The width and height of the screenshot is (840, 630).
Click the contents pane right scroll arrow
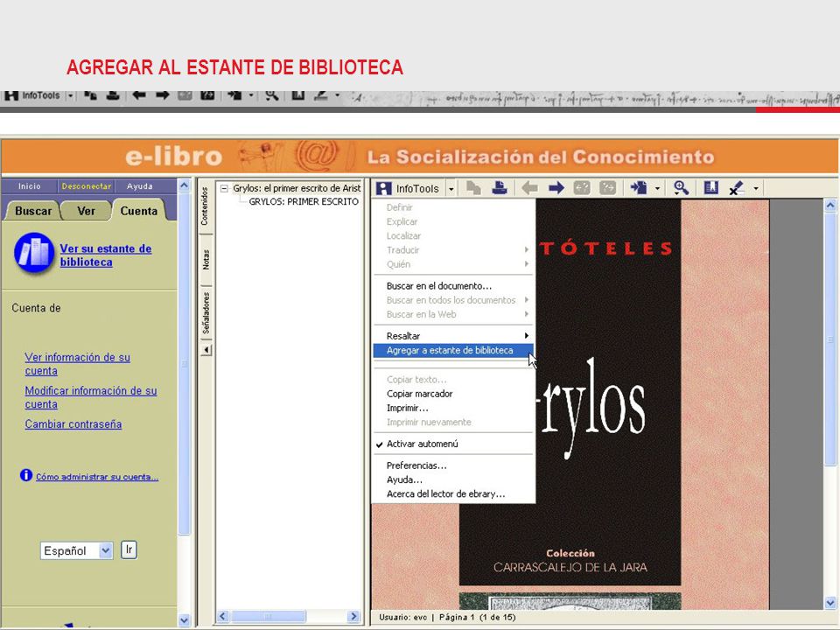[x=353, y=616]
